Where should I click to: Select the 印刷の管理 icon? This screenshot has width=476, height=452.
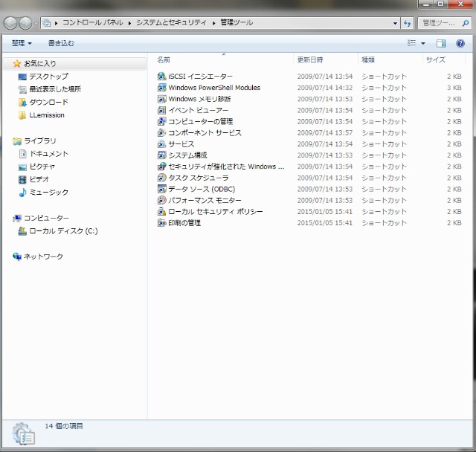coord(162,223)
